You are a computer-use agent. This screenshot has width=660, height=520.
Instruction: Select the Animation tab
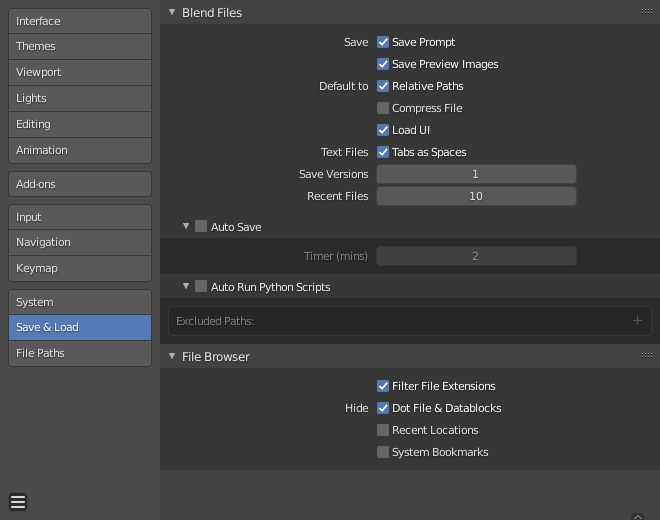pyautogui.click(x=80, y=150)
